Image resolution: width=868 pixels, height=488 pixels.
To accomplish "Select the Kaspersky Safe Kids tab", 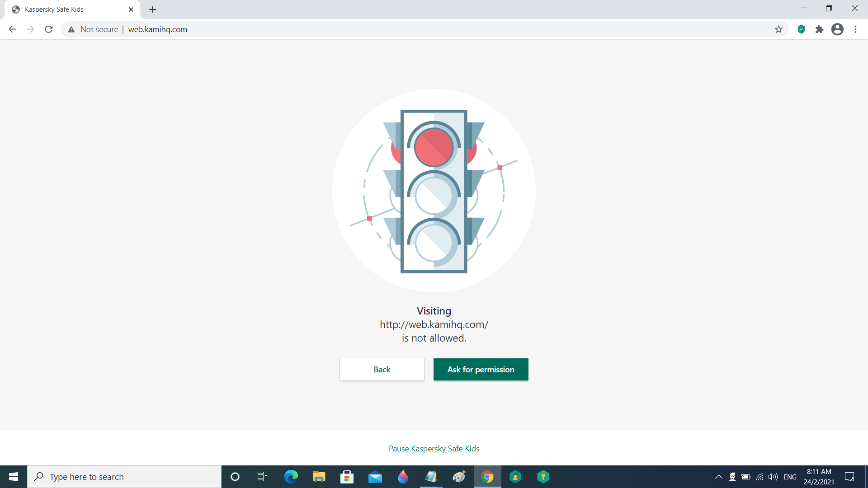I will click(68, 9).
